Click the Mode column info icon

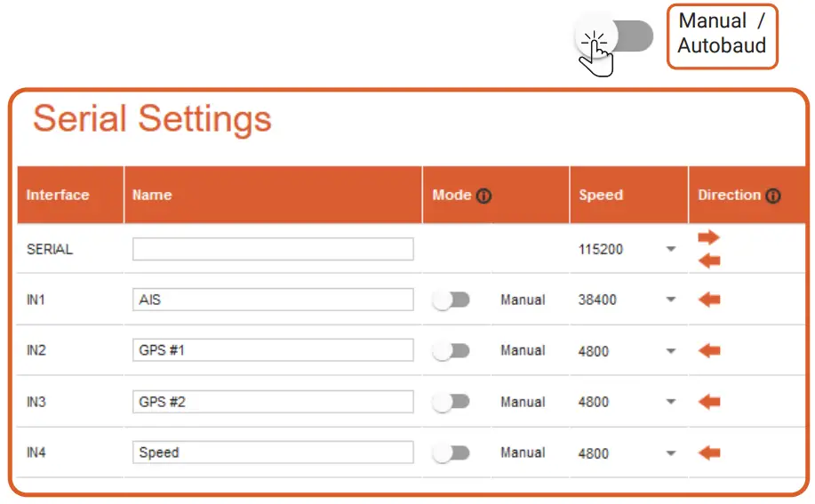(x=483, y=196)
